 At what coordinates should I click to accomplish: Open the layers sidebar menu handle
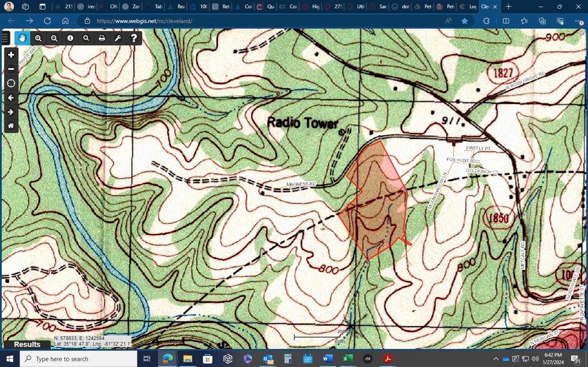point(5,38)
